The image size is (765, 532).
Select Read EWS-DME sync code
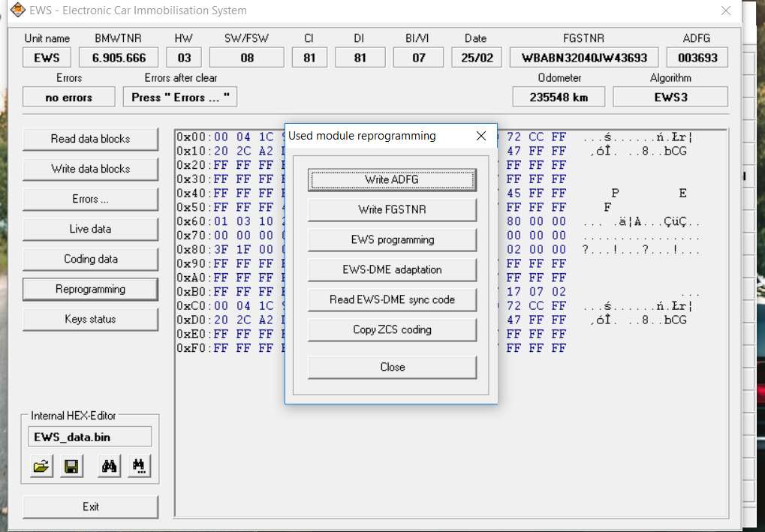pyautogui.click(x=392, y=300)
